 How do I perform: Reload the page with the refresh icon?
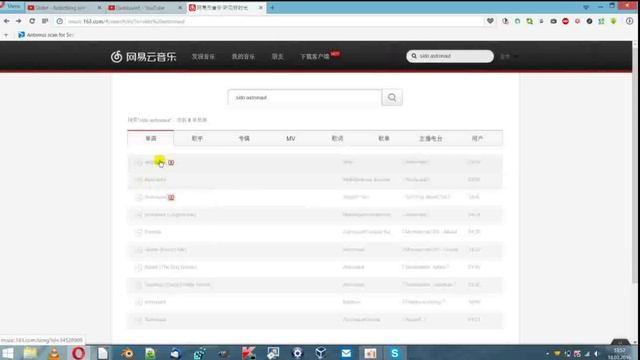(32, 21)
